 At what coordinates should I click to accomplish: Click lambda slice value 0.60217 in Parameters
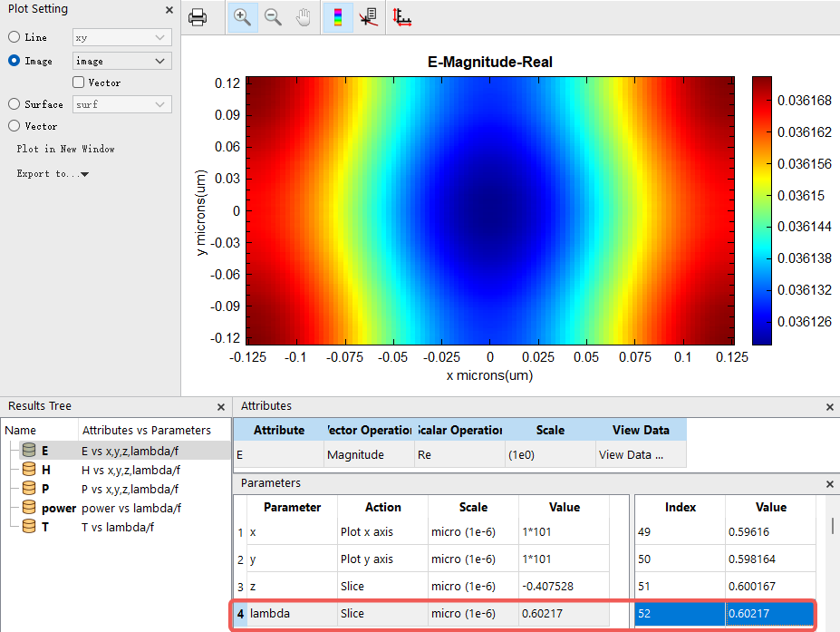pos(565,613)
